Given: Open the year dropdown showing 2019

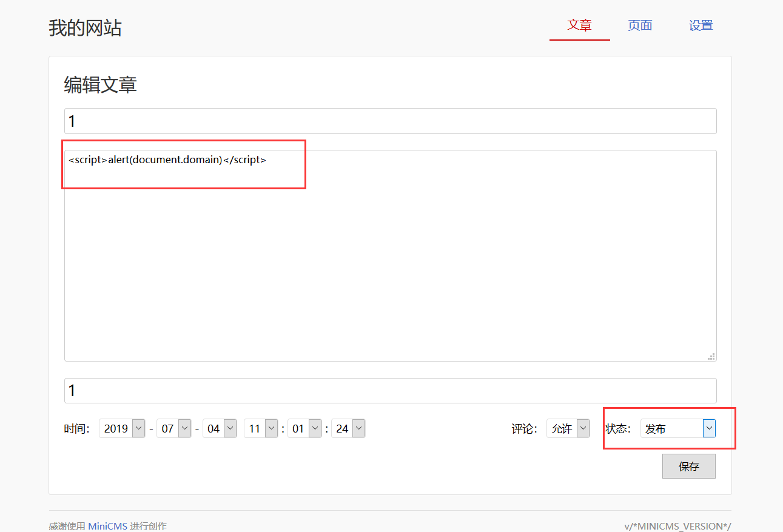Looking at the screenshot, I should click(x=122, y=428).
